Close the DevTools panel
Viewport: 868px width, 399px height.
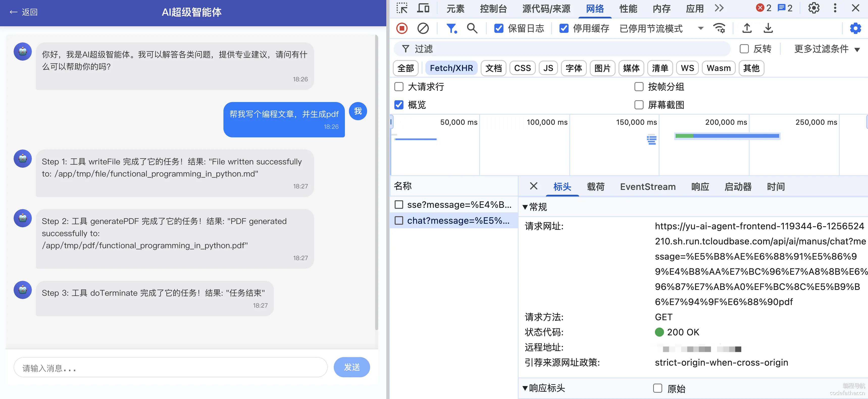click(x=856, y=8)
